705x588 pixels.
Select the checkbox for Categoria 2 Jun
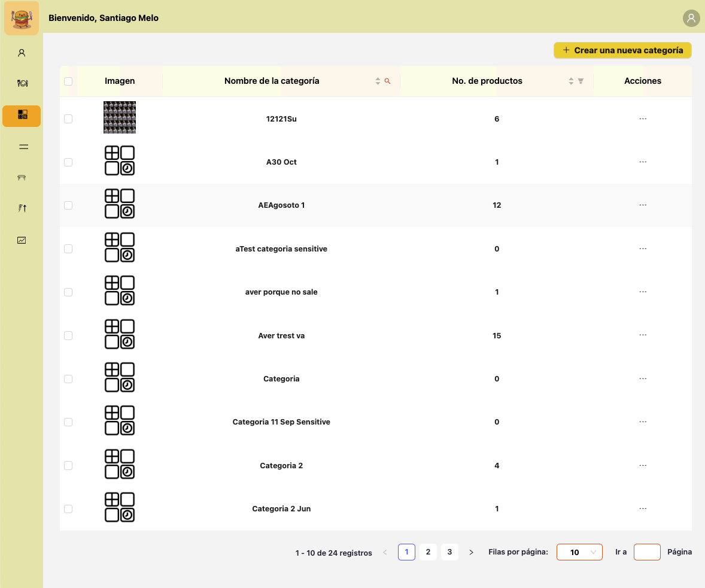(68, 509)
